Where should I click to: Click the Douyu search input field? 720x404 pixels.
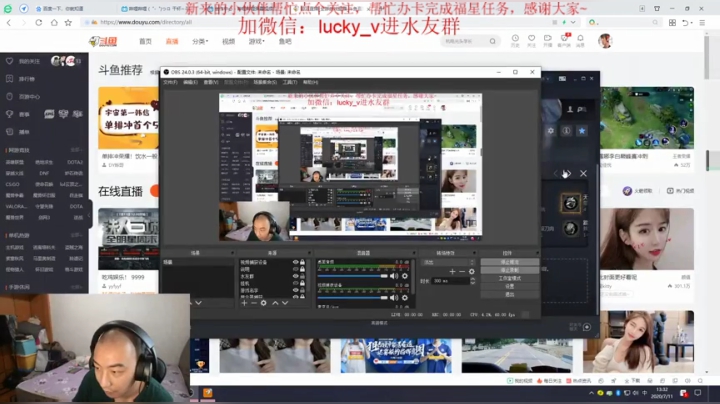tap(464, 41)
